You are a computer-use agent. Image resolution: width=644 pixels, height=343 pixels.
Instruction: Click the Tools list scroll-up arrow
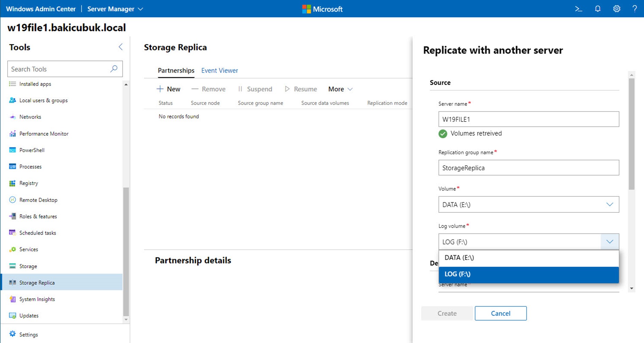pos(126,85)
